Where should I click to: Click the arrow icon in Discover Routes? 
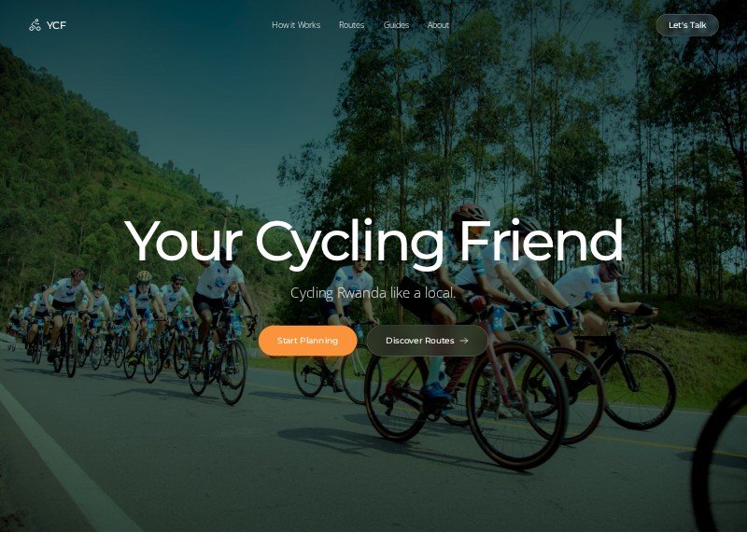pyautogui.click(x=464, y=341)
